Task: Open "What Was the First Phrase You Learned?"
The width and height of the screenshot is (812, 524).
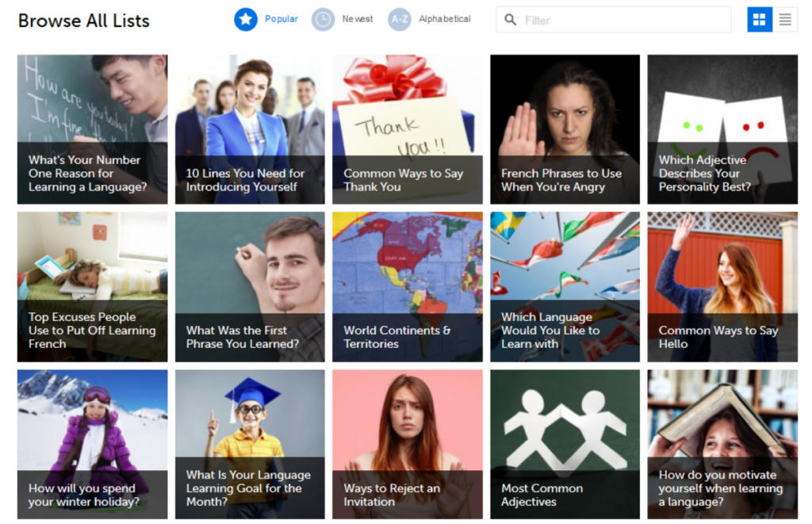Action: coord(250,286)
